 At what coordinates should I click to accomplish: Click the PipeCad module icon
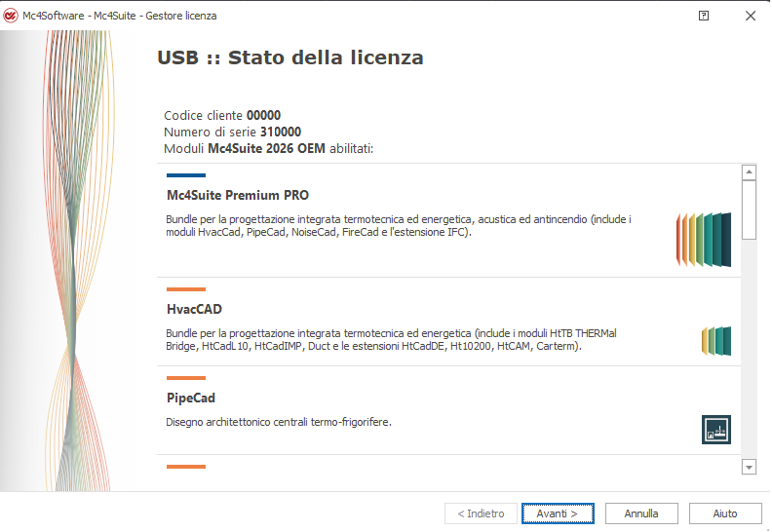click(716, 430)
